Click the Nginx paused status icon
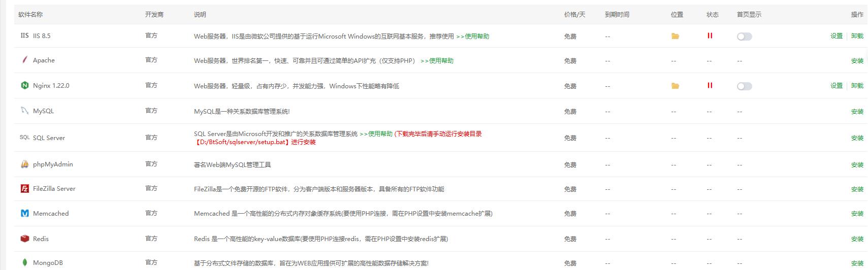Viewport: 868px width, 270px height. (710, 85)
